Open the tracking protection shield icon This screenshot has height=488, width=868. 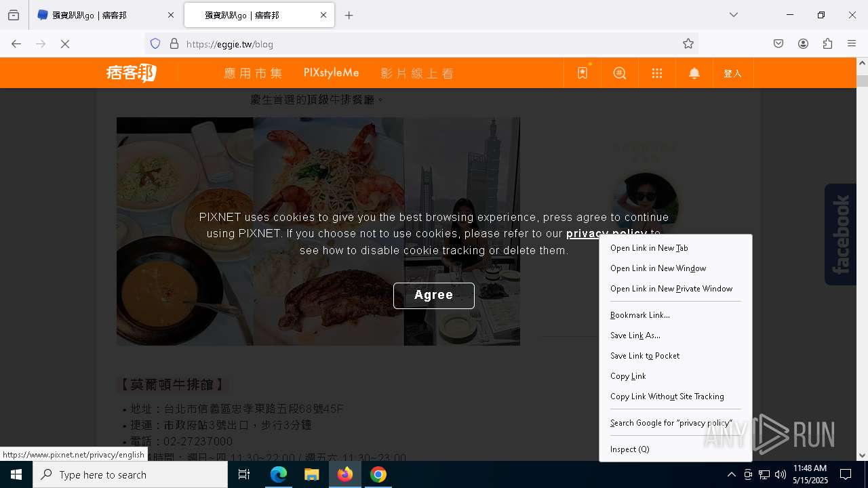[155, 43]
